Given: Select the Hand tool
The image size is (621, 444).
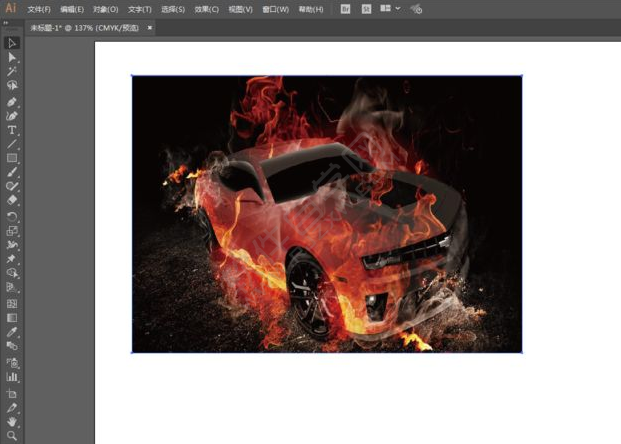Looking at the screenshot, I should coord(12,422).
